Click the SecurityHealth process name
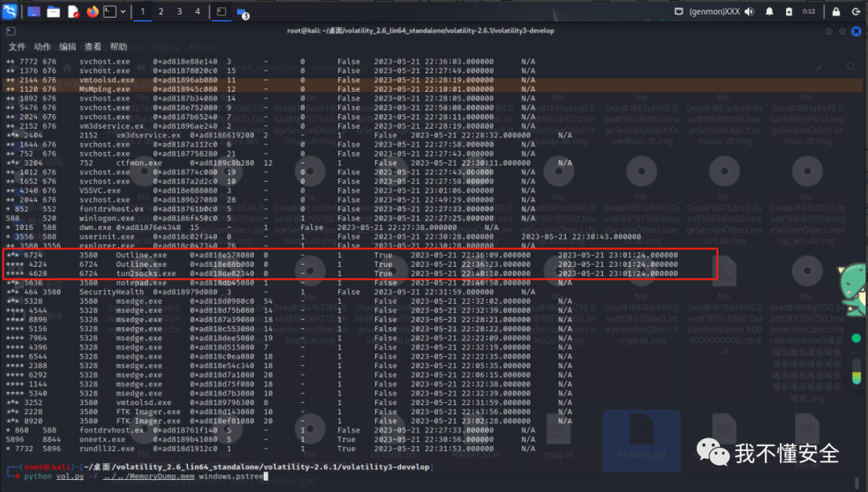The image size is (868, 492). point(111,292)
